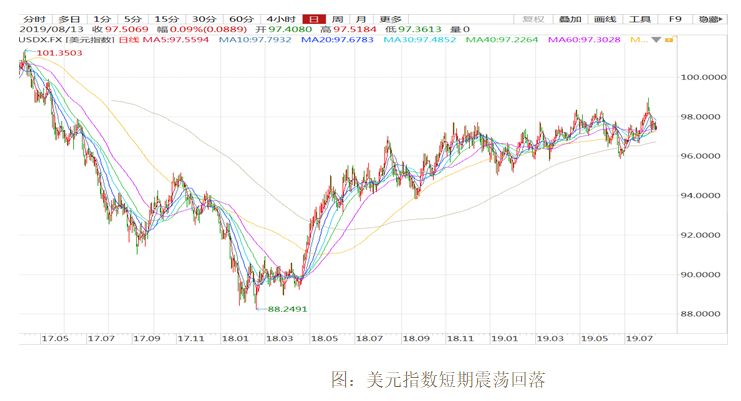This screenshot has height=401, width=741.
Task: Select the 30分 period tab
Action: (204, 19)
